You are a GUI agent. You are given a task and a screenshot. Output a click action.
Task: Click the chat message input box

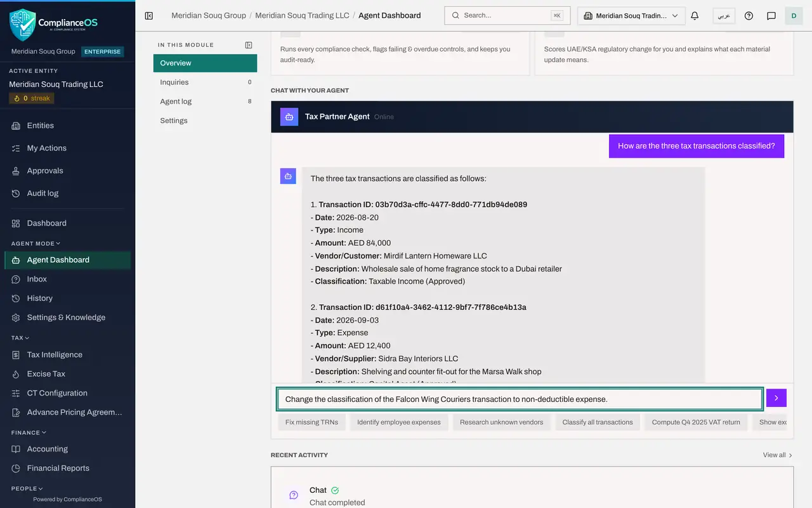520,399
